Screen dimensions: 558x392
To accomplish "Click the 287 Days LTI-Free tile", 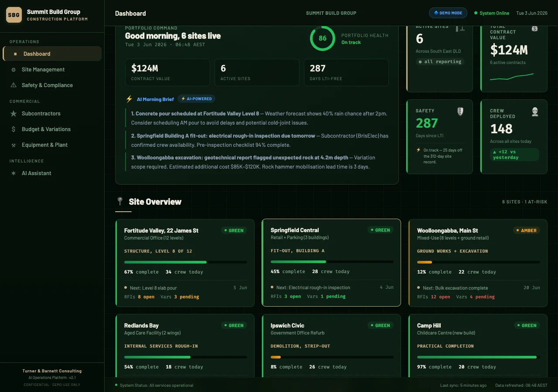I will pos(346,72).
